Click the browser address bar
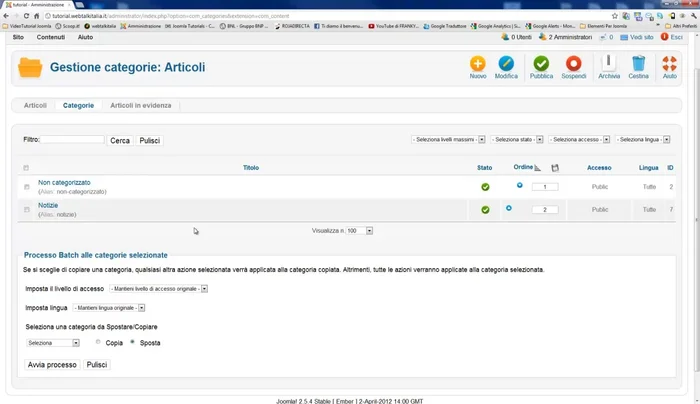This screenshot has width=700, height=404. (x=326, y=16)
